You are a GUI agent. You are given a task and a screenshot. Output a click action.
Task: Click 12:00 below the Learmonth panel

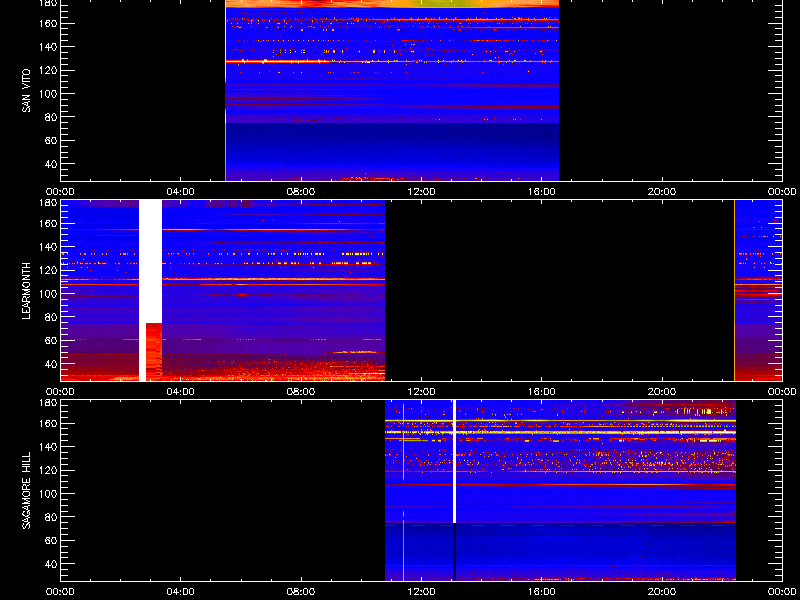point(421,392)
